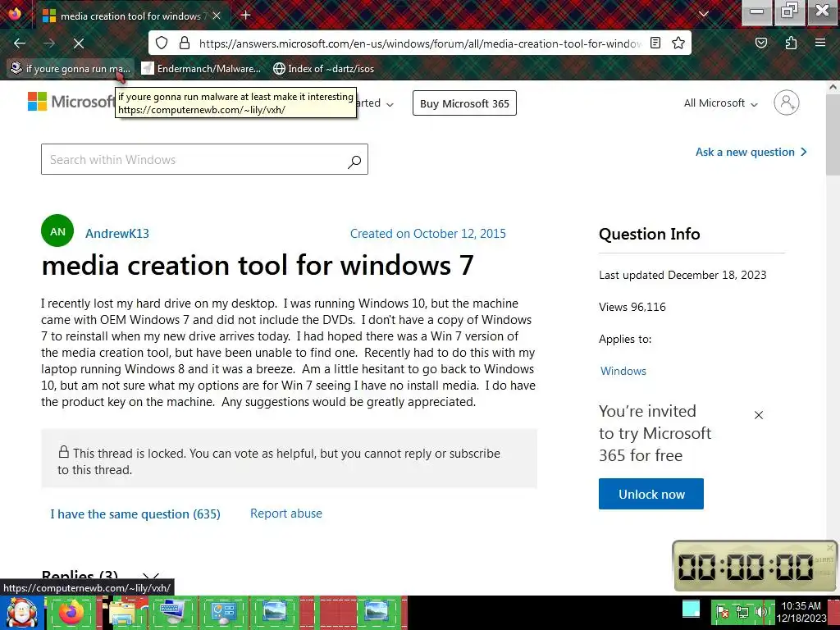Click the search magnifier icon
840x630 pixels.
coord(354,161)
